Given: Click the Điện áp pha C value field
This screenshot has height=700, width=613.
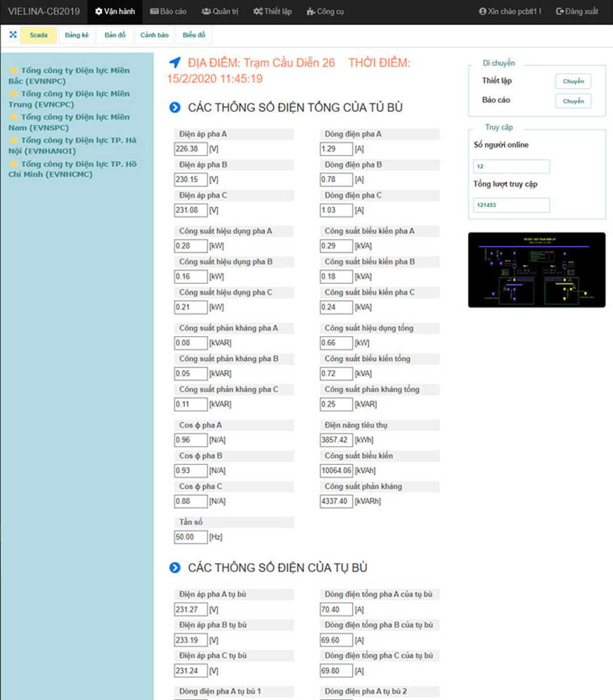Looking at the screenshot, I should 191,210.
